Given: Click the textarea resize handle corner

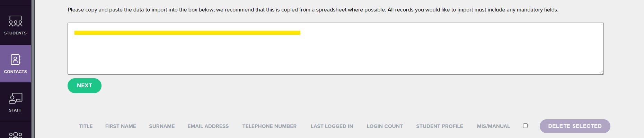Looking at the screenshot, I should (602, 73).
